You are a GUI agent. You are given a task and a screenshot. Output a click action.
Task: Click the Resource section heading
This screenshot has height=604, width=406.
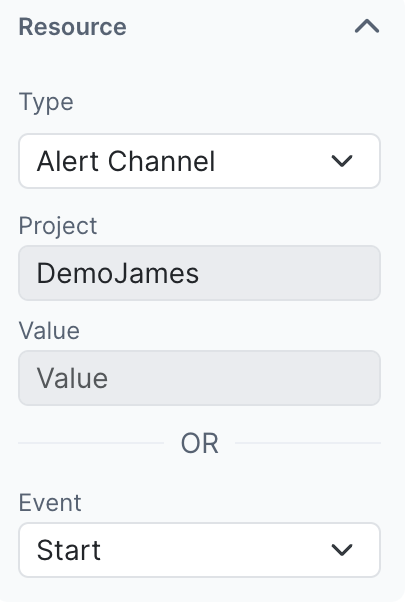pos(72,27)
